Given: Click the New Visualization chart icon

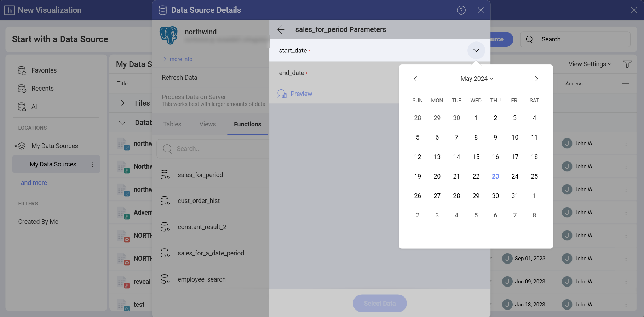Looking at the screenshot, I should point(9,10).
